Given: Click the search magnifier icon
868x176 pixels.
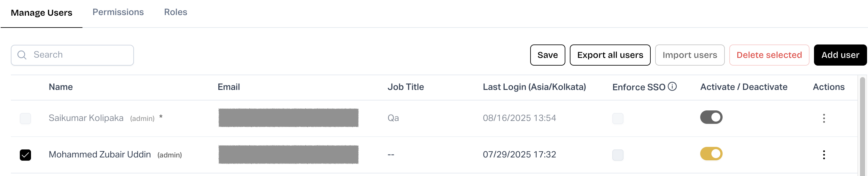Looking at the screenshot, I should [x=22, y=55].
